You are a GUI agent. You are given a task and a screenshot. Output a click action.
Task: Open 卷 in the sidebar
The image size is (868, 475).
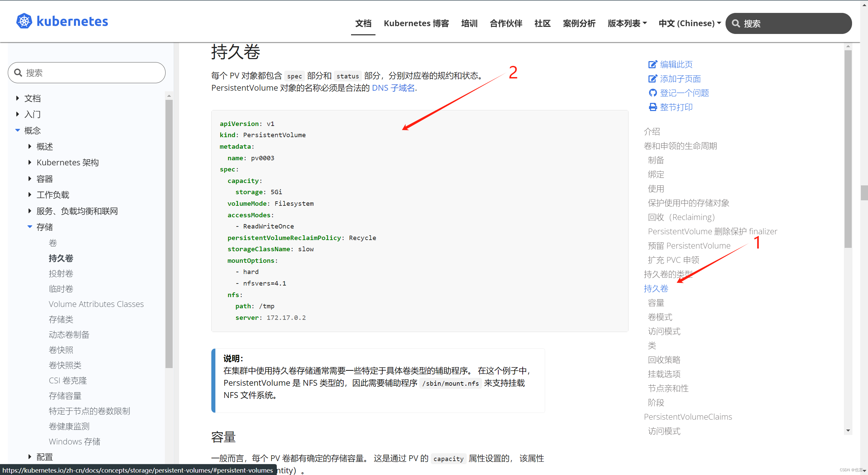pyautogui.click(x=53, y=243)
